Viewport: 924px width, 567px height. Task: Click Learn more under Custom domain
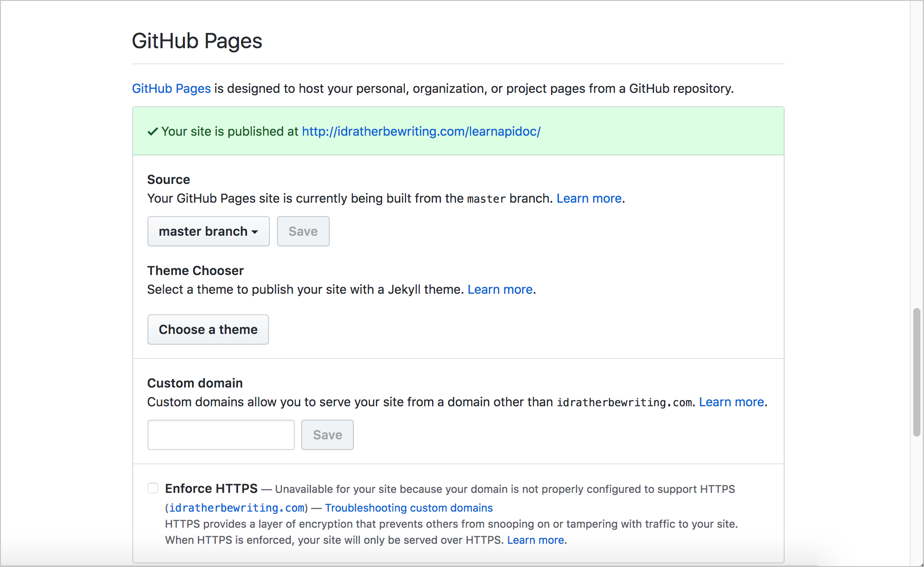pyautogui.click(x=731, y=402)
